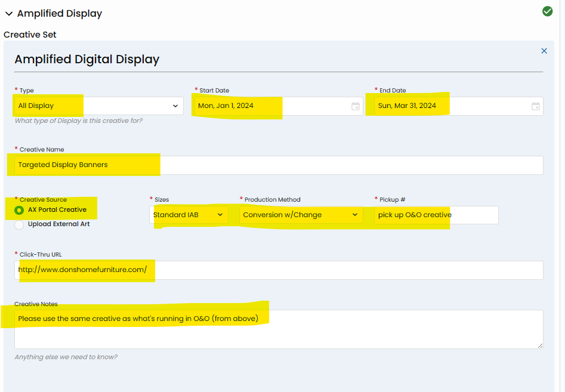This screenshot has width=565, height=392.
Task: Click the Creative Set heading label
Action: coord(30,35)
